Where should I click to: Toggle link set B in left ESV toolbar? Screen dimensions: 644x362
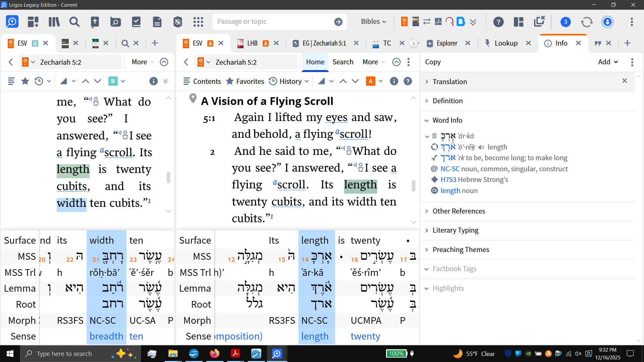click(x=113, y=81)
